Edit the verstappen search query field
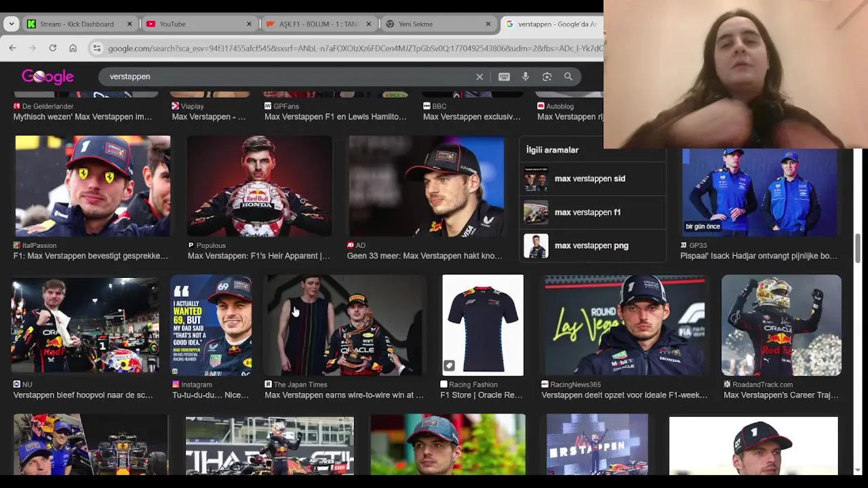The image size is (868, 488). 288,77
